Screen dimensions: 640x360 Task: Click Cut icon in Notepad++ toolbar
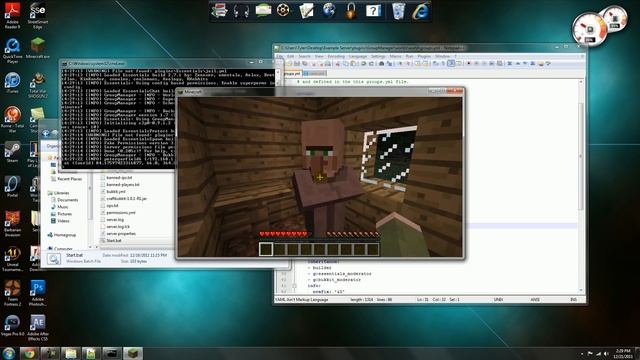[338, 64]
